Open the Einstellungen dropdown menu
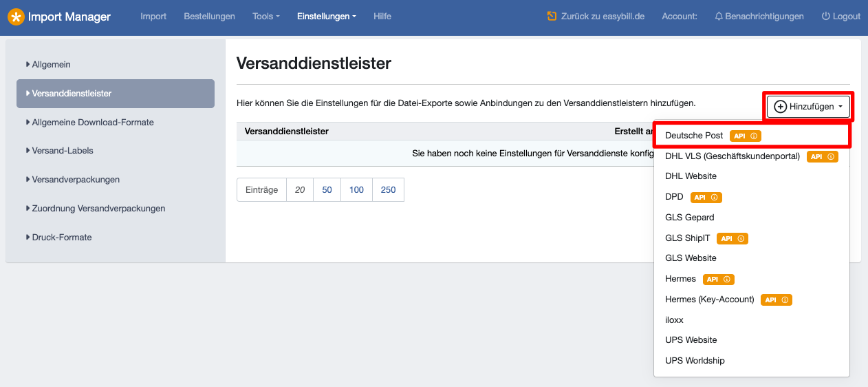The width and height of the screenshot is (868, 387). tap(327, 16)
